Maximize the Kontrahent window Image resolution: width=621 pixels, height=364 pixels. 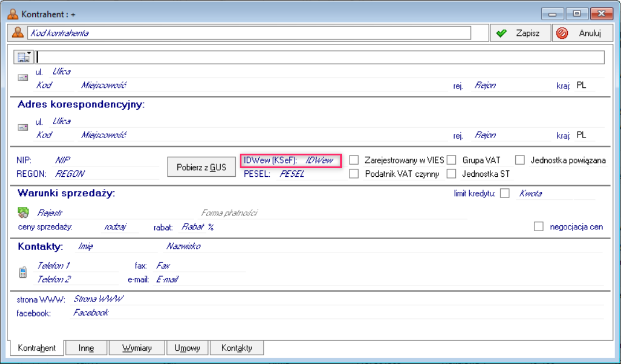pyautogui.click(x=577, y=14)
